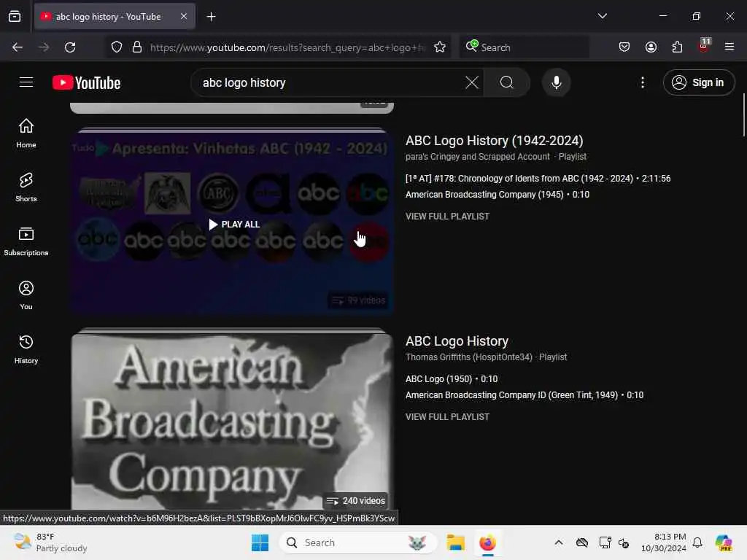Click the extension icon with badge 11
747x560 pixels.
(x=704, y=46)
